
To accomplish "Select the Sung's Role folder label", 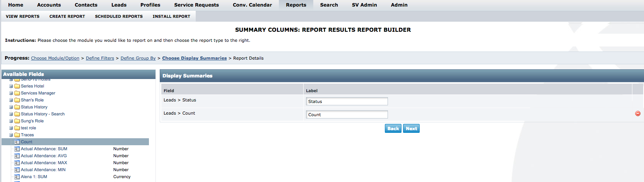I will pyautogui.click(x=32, y=121).
